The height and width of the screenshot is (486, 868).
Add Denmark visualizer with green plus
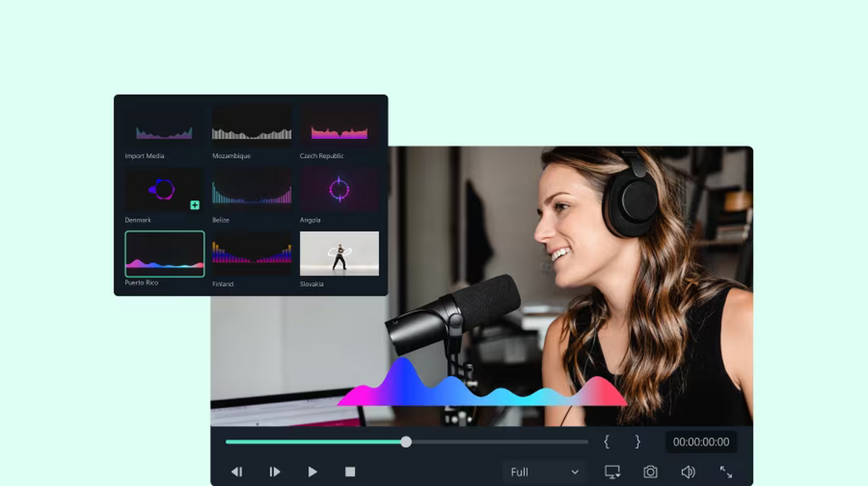coord(195,205)
